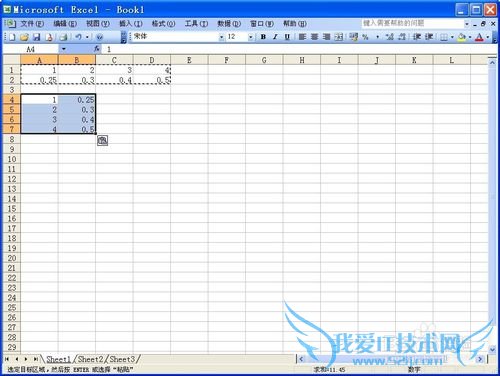Image resolution: width=500 pixels, height=376 pixels.
Task: Open the 工具(T) menu
Action: [x=196, y=24]
